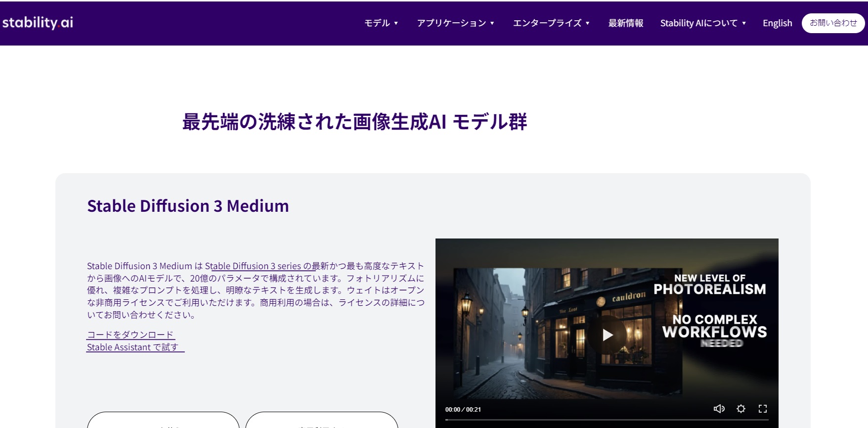Play the Stable Diffusion 3 video
This screenshot has width=868, height=428.
pyautogui.click(x=607, y=335)
